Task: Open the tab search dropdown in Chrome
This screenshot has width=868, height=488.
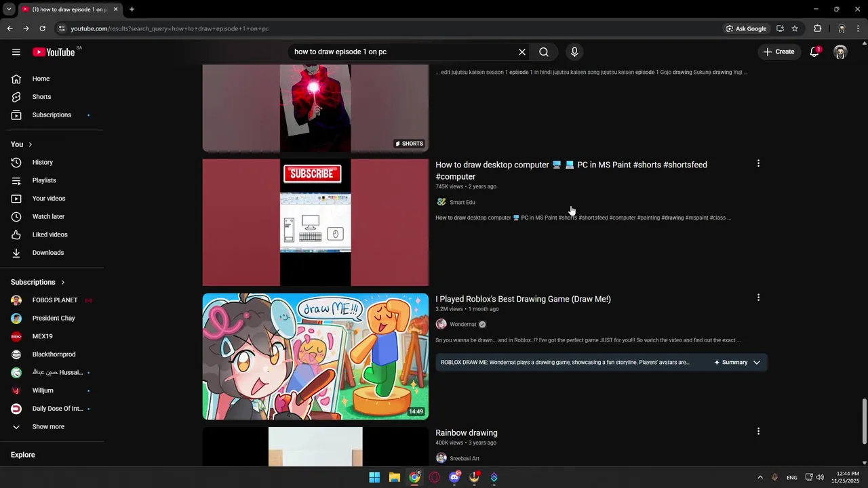Action: click(x=9, y=9)
